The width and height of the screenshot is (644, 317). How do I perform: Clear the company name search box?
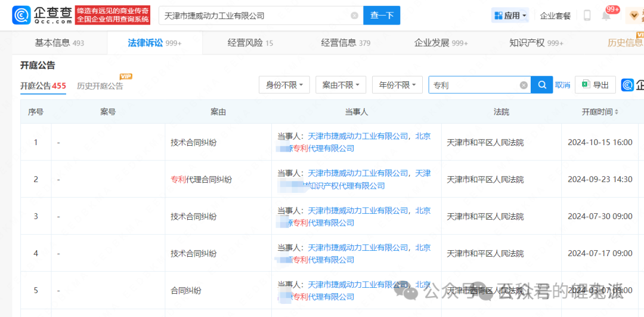(354, 16)
